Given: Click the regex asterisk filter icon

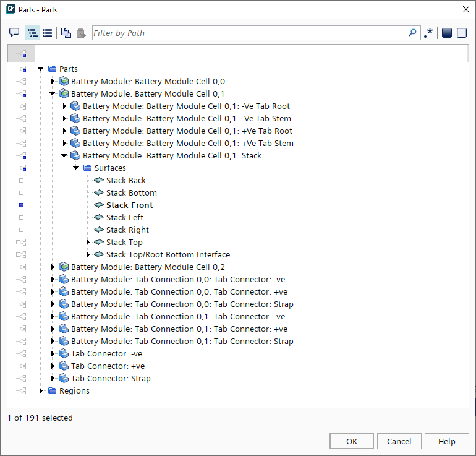Looking at the screenshot, I should tap(428, 33).
